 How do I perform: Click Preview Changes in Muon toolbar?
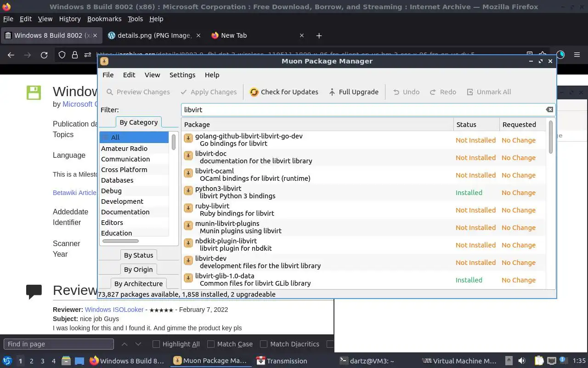click(x=138, y=92)
